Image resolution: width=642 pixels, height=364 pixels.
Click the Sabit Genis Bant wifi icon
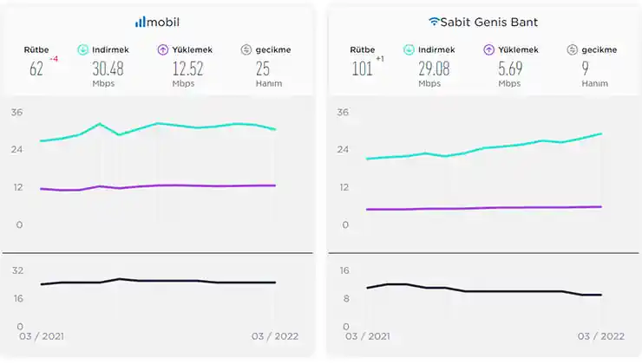[434, 21]
